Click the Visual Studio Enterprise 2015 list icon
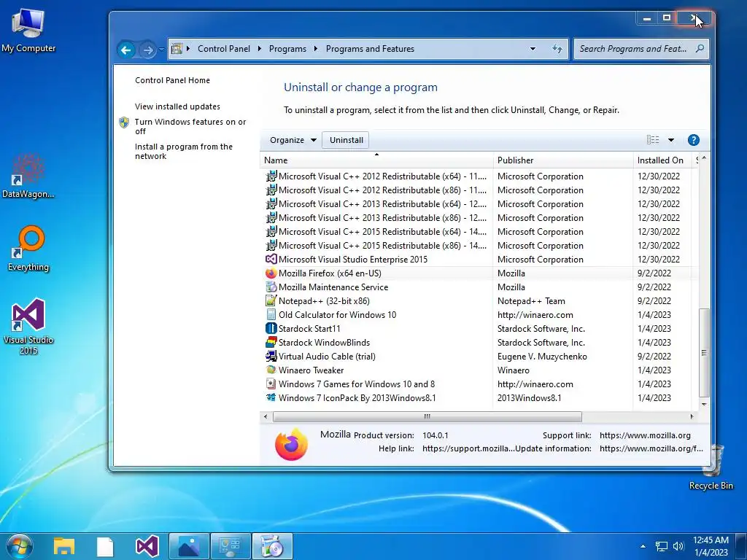Image resolution: width=747 pixels, height=560 pixels. pos(271,259)
